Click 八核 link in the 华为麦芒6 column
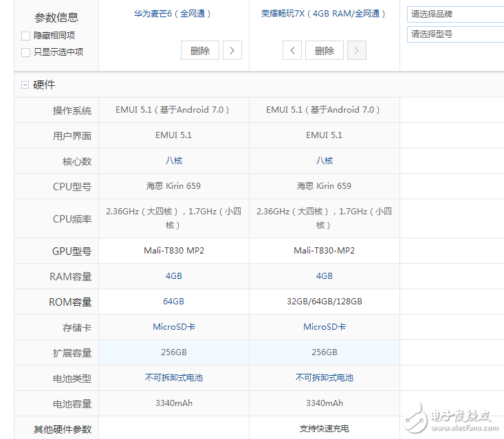Screen dimensions: 504x439 pos(173,161)
